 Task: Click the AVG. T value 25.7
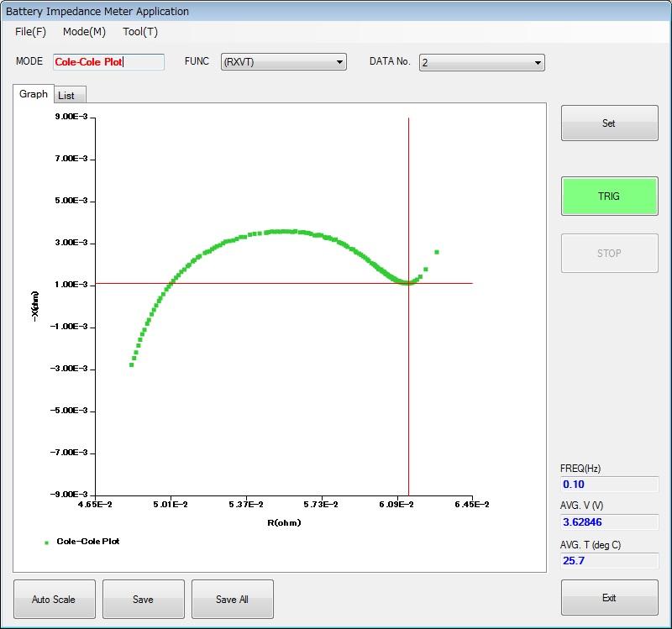[x=609, y=560]
